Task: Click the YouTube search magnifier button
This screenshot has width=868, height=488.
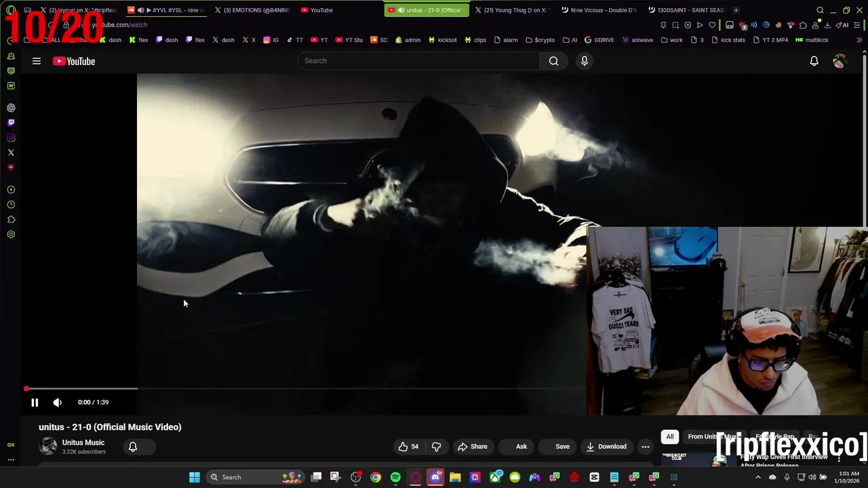Action: point(554,61)
